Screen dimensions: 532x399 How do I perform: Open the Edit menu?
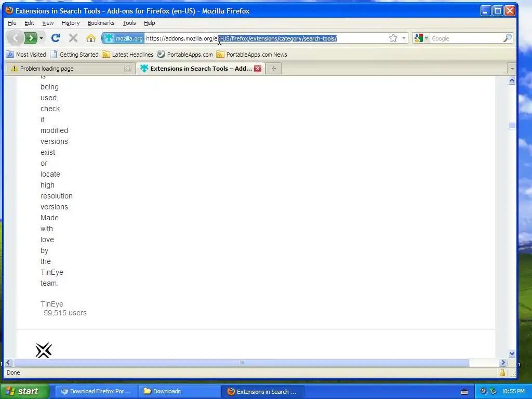click(29, 23)
